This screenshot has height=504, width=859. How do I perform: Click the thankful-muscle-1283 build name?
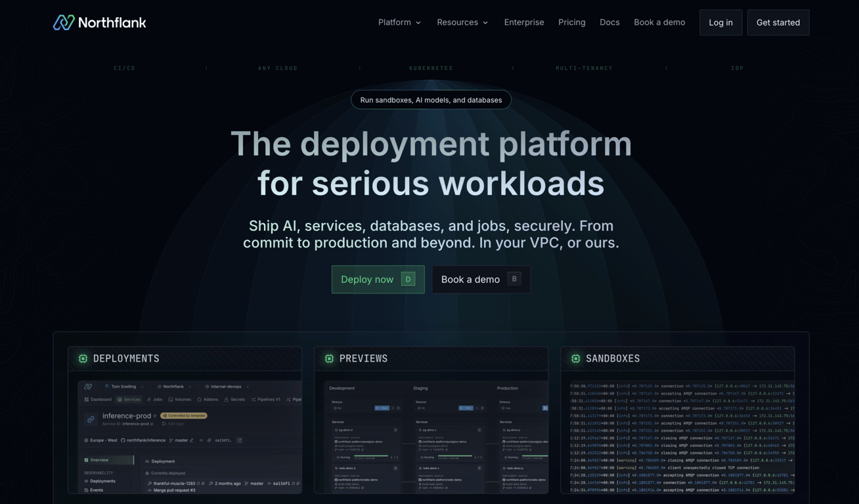(x=174, y=484)
